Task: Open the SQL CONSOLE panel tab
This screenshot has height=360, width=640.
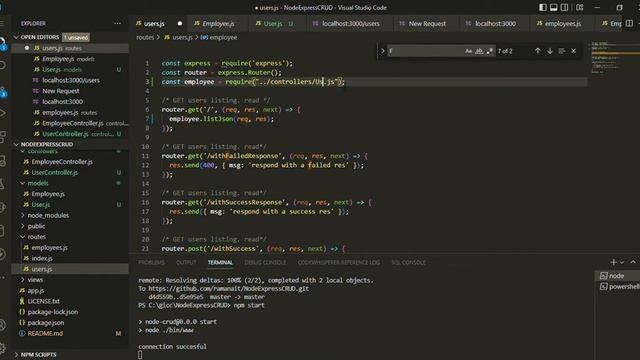Action: click(408, 262)
